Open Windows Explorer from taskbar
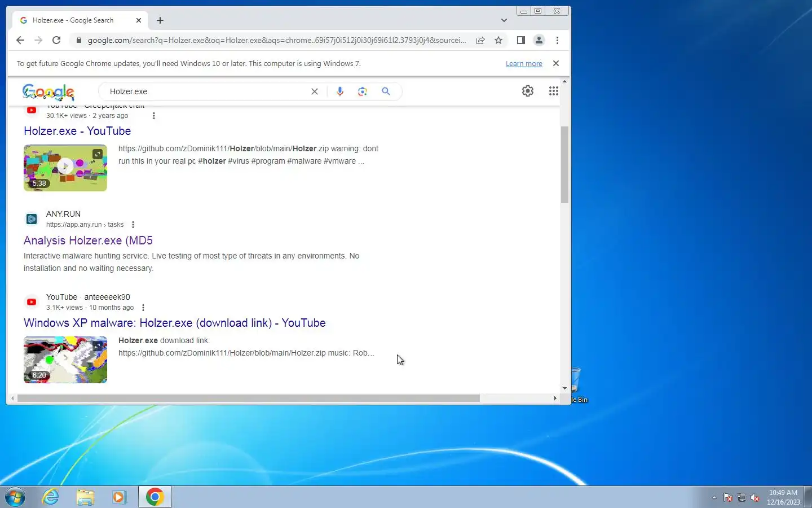 click(85, 497)
